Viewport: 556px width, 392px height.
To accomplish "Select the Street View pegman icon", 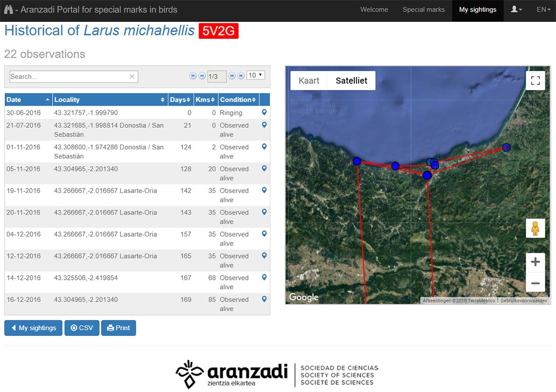I will click(535, 229).
